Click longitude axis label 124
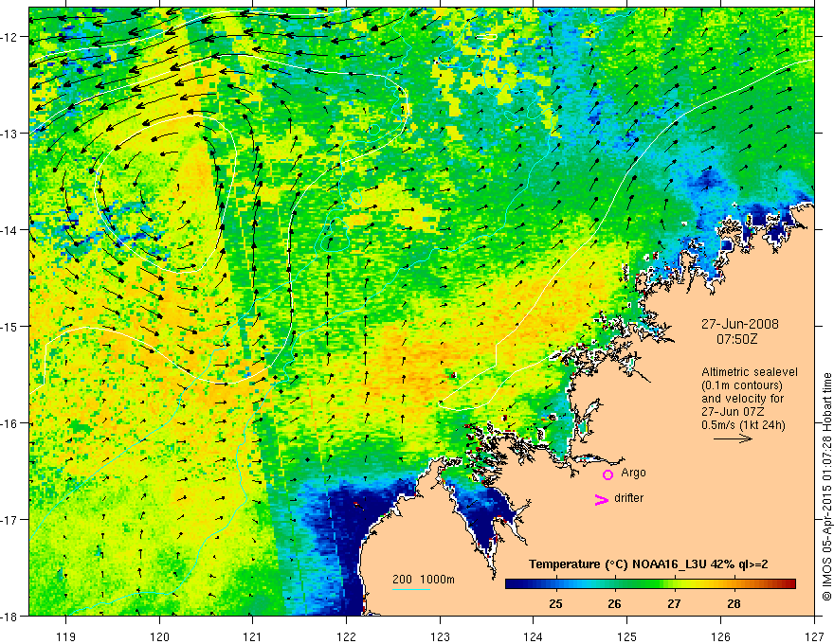This screenshot has height=644, width=834. (534, 636)
